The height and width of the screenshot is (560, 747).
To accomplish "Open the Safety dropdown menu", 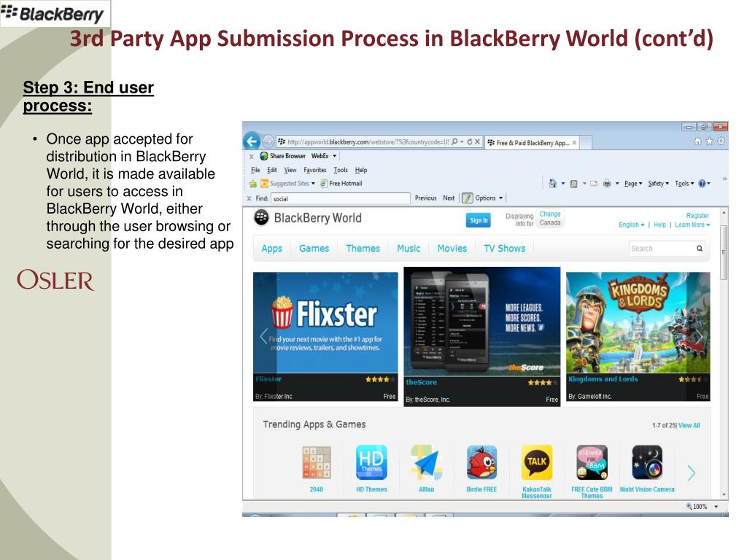I will point(659,184).
